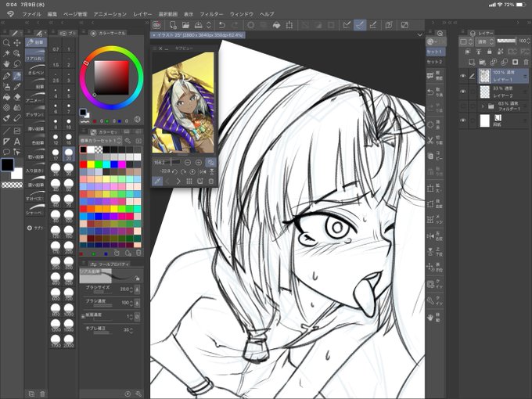Open layer opacity value stepper
This screenshot has height=399, width=532.
click(x=529, y=41)
